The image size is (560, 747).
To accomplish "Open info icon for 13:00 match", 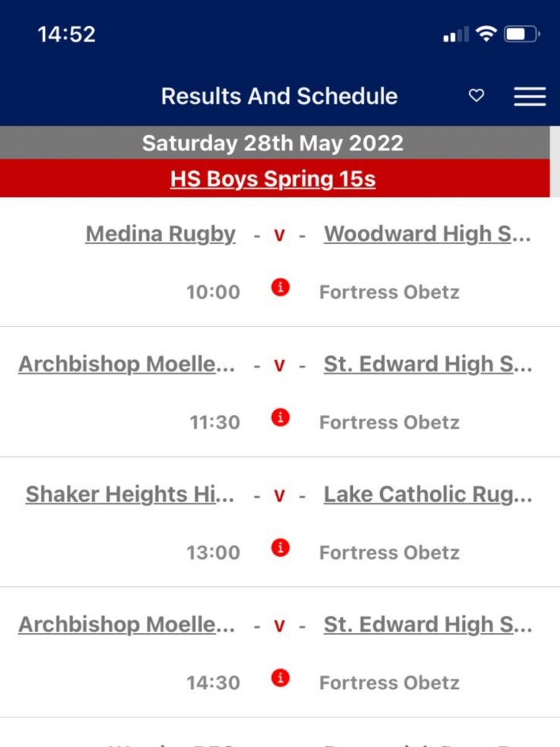I will click(x=280, y=548).
